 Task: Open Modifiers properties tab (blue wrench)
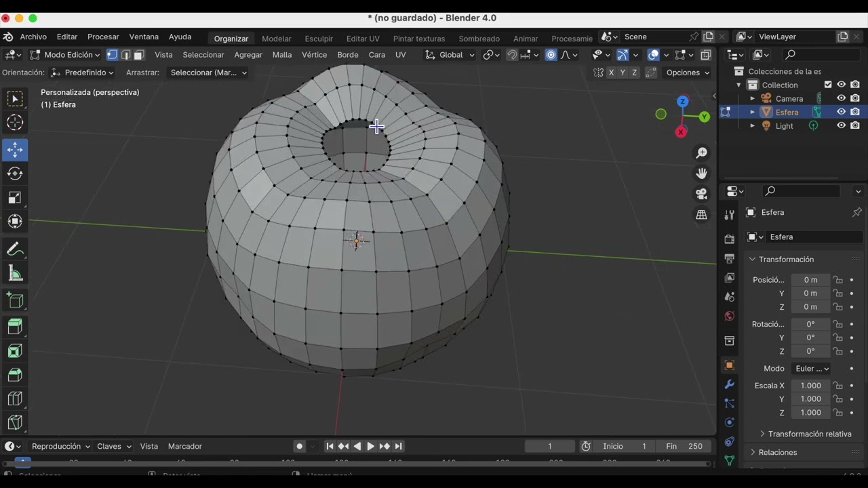tap(730, 384)
